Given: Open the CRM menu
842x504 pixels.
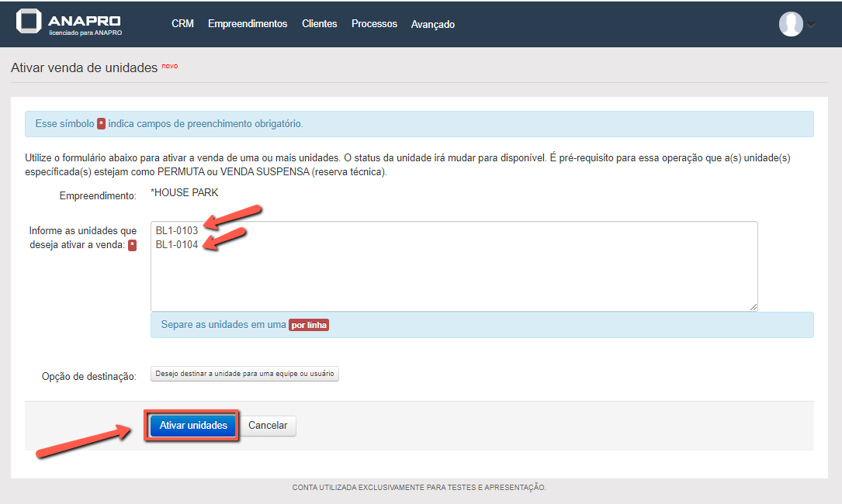Looking at the screenshot, I should (182, 24).
